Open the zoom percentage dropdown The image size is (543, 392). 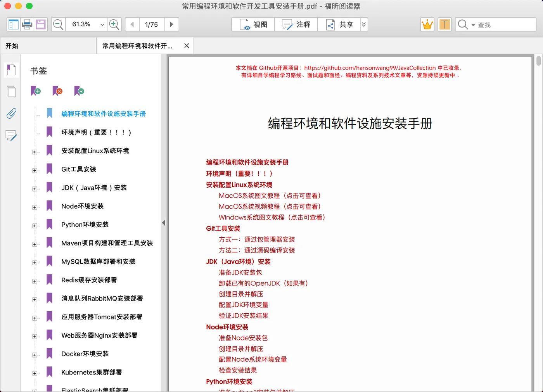(x=102, y=24)
